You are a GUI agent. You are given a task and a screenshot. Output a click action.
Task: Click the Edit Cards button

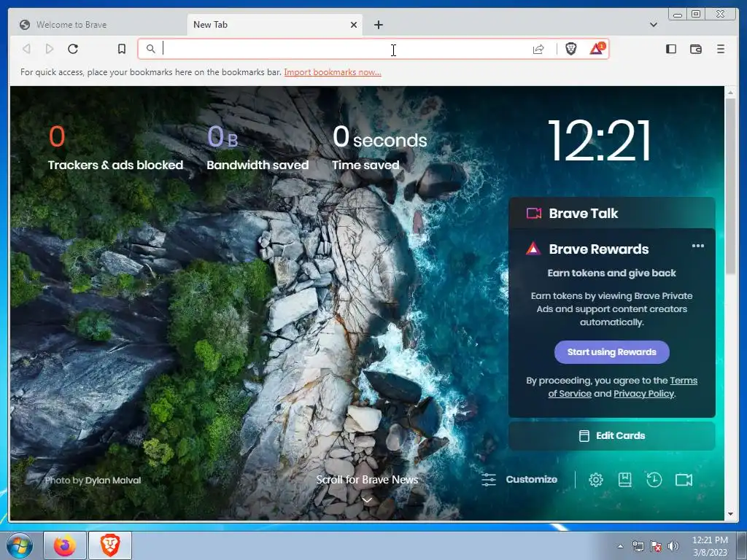[x=612, y=436]
